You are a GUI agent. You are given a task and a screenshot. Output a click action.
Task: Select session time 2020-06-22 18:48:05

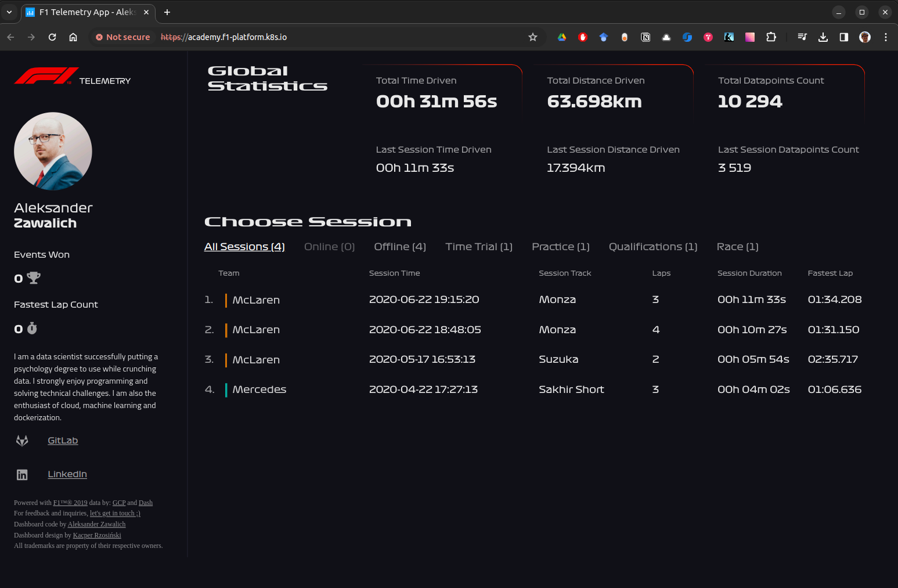[x=425, y=330]
